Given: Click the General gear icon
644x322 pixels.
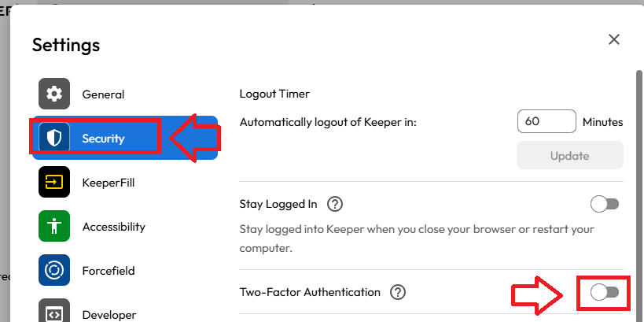Looking at the screenshot, I should point(54,94).
